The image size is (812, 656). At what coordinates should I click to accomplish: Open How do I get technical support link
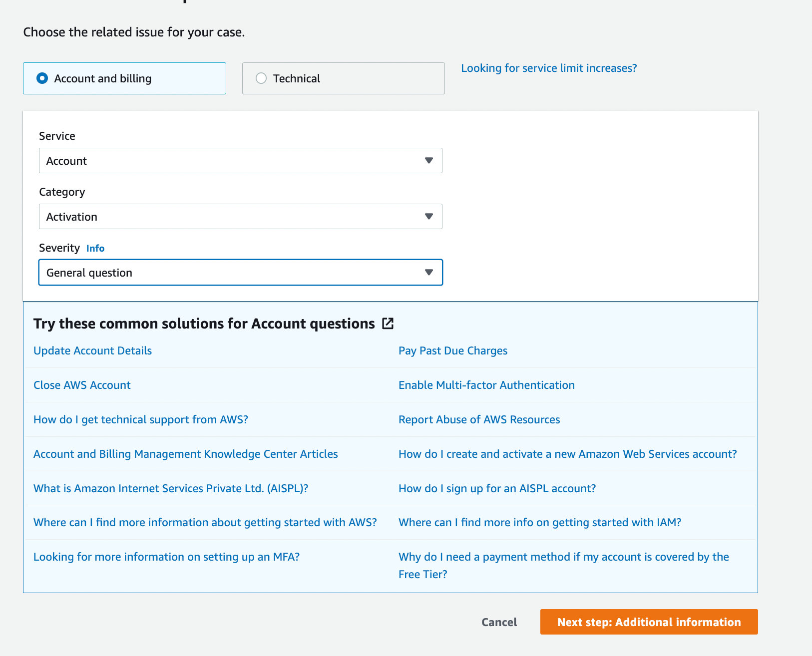point(141,419)
